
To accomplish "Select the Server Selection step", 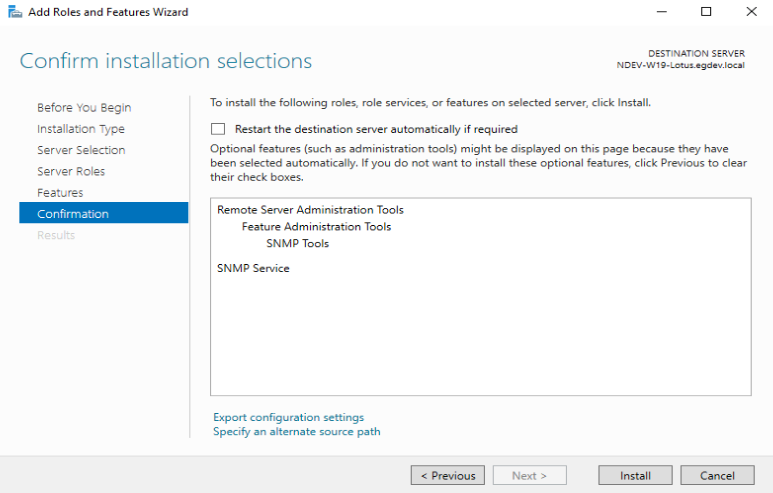I will coord(81,150).
